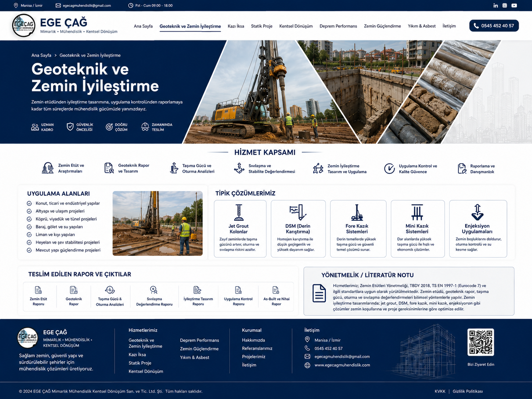Image resolution: width=532 pixels, height=399 pixels.
Task: Click the document icon in Yönetmelik note
Action: click(319, 293)
